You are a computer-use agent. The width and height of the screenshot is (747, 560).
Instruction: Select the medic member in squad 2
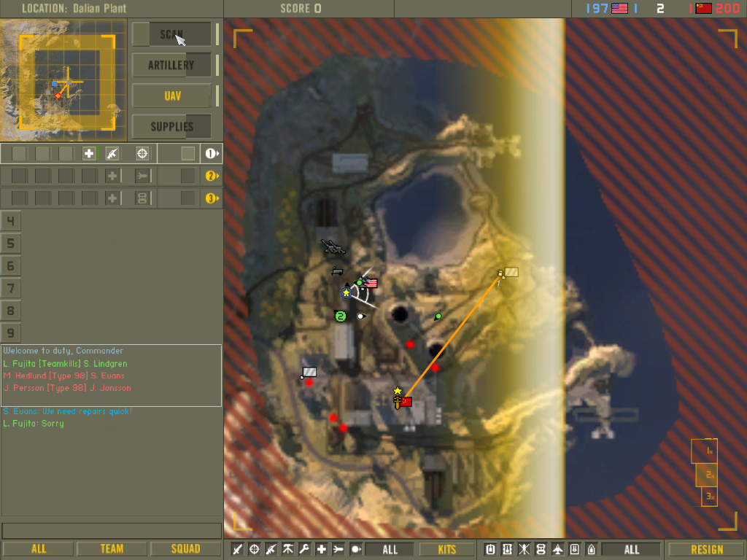(x=112, y=176)
